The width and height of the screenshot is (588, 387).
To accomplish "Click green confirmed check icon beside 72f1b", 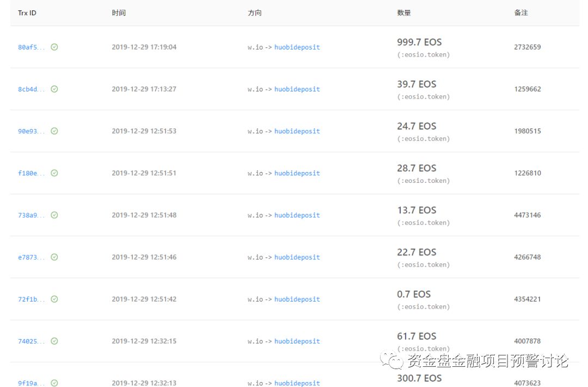I will click(x=54, y=299).
